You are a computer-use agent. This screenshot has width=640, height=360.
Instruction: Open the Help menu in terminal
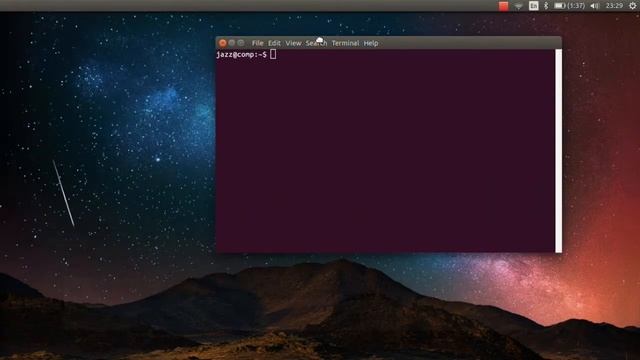coord(371,43)
